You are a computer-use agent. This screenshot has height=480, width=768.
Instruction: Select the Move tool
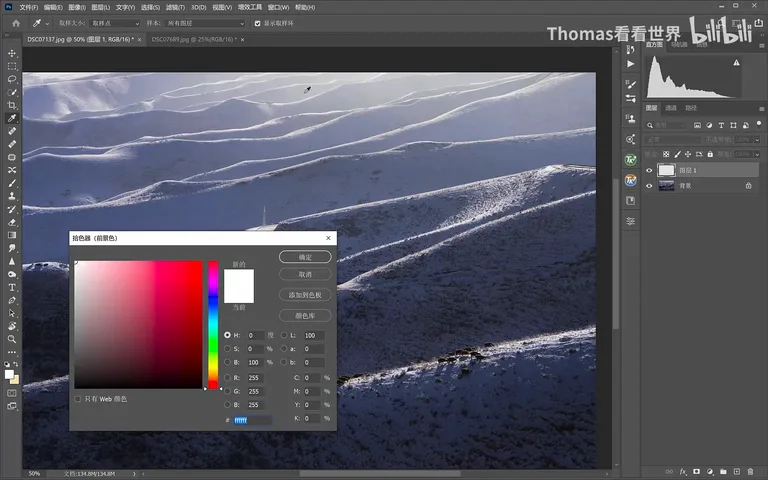[12, 53]
